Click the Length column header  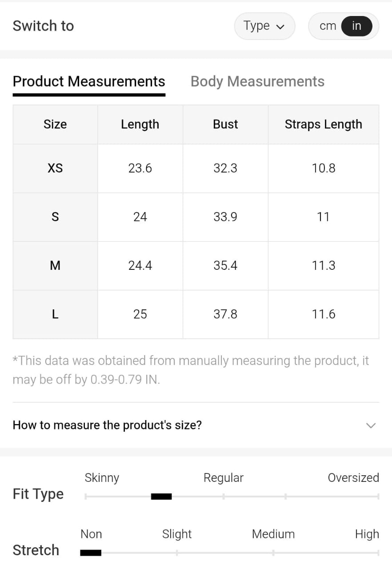[x=140, y=124]
